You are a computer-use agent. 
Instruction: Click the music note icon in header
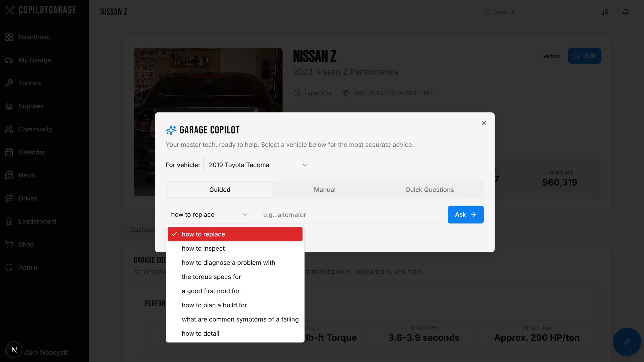point(605,12)
